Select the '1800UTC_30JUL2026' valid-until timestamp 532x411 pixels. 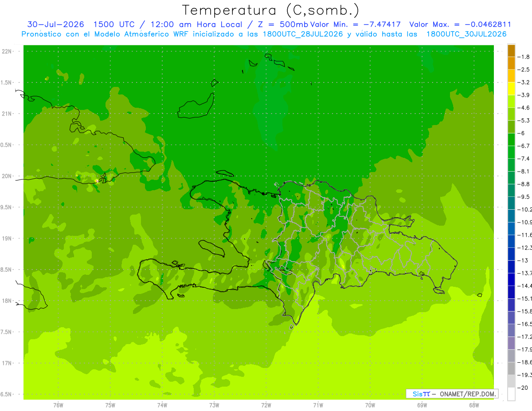click(466, 34)
